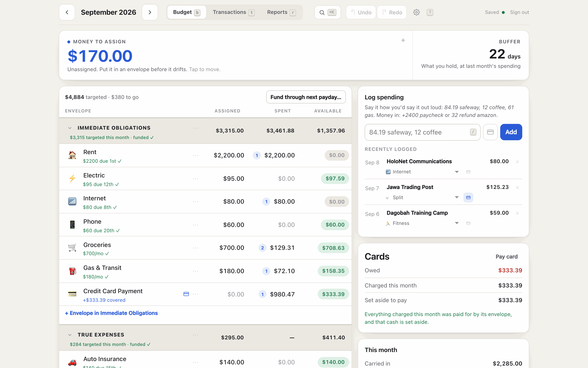
Task: Open Fund through next payday menu
Action: (x=306, y=97)
